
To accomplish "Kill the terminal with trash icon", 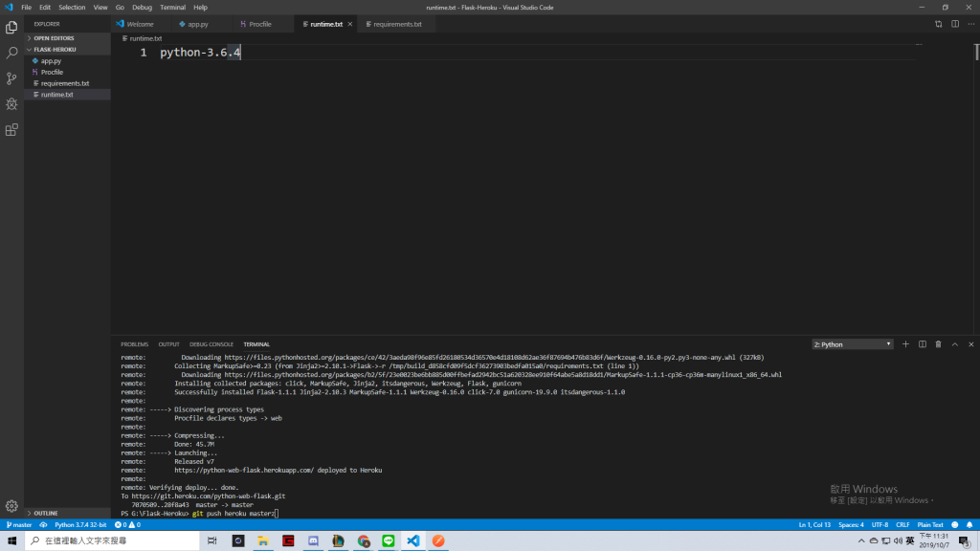I will coord(938,344).
